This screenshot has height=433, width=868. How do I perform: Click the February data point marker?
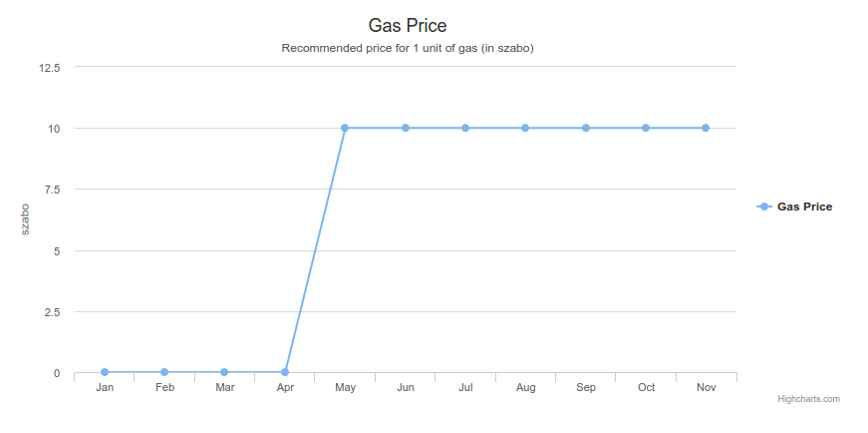164,372
